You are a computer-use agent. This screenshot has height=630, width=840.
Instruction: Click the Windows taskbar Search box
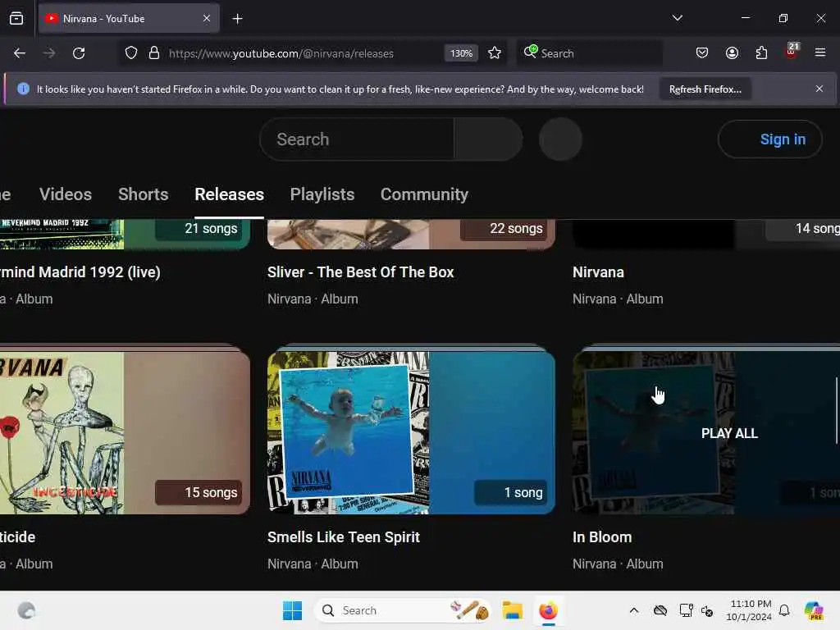pos(404,610)
